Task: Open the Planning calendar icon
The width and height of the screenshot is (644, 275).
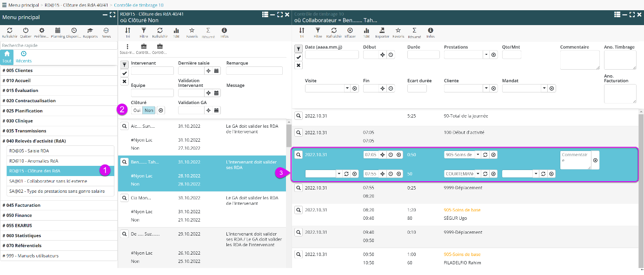Action: point(58,31)
